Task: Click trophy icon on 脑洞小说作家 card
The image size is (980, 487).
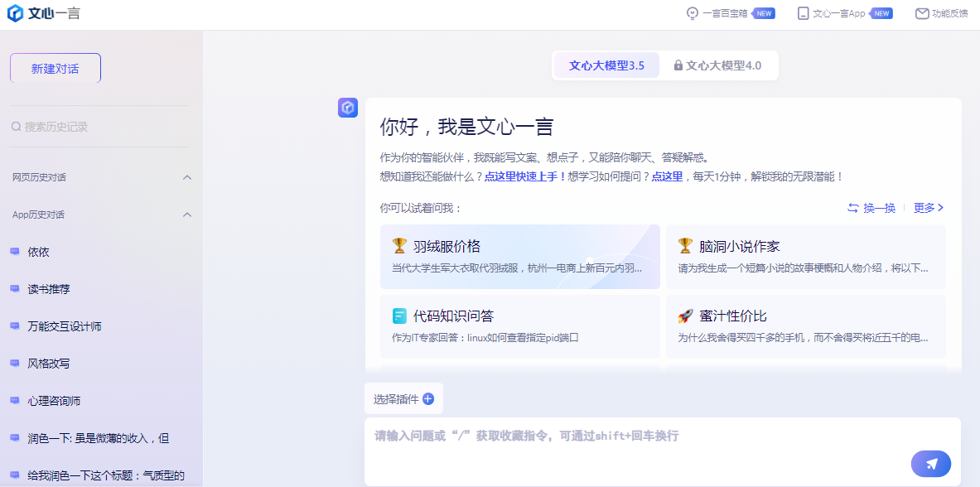Action: [686, 246]
